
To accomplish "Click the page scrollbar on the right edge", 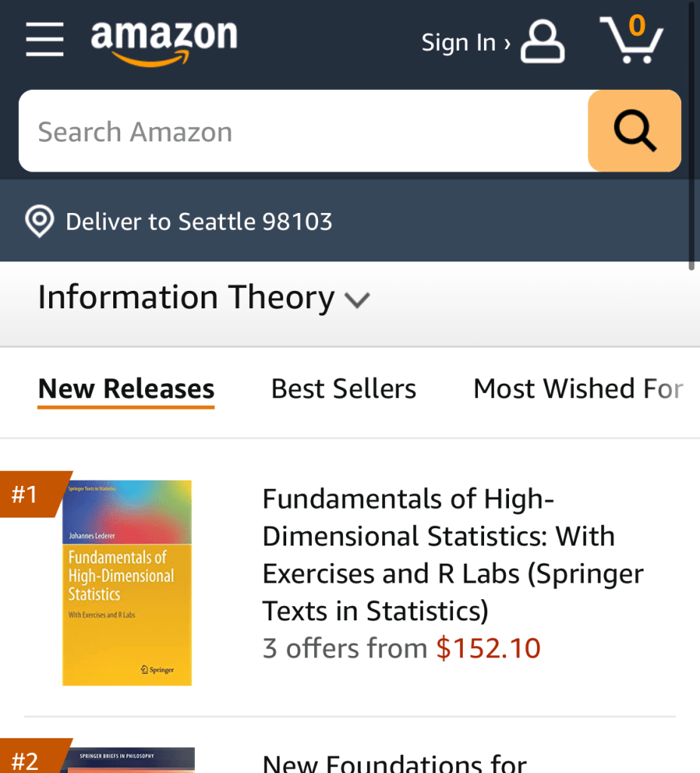I will click(x=692, y=136).
